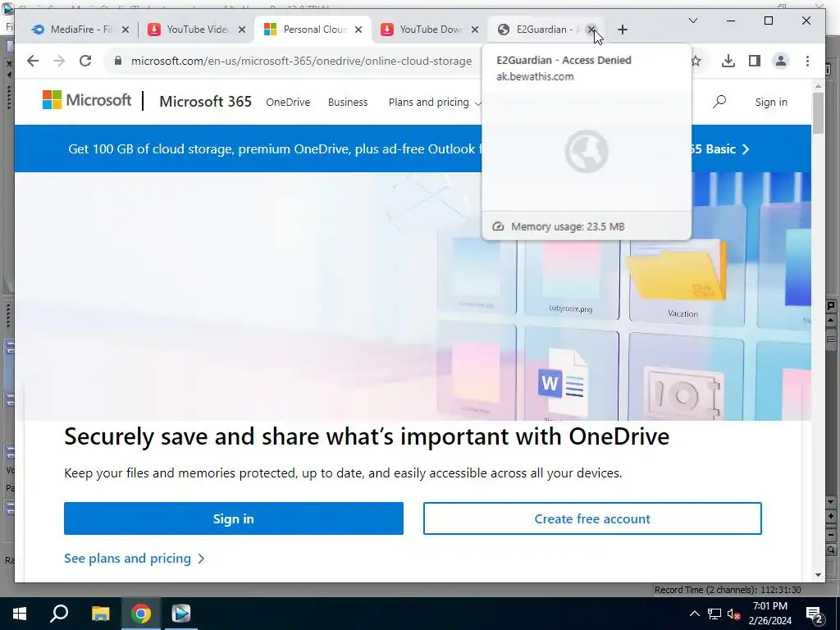Open network status tray icon

pyautogui.click(x=714, y=614)
